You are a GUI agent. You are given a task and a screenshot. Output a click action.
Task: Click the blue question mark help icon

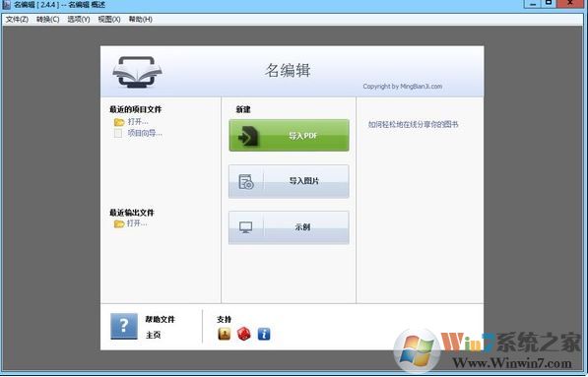[x=124, y=326]
